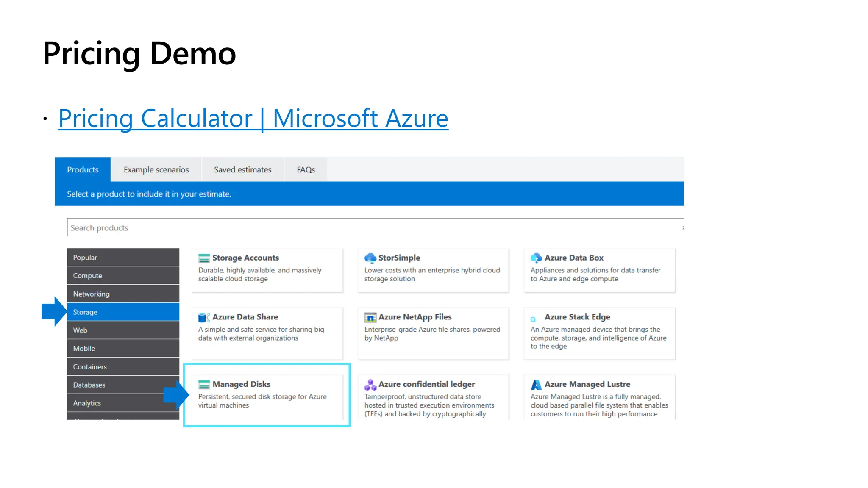The image size is (868, 488).
Task: Add Managed Disks product card
Action: 267,397
